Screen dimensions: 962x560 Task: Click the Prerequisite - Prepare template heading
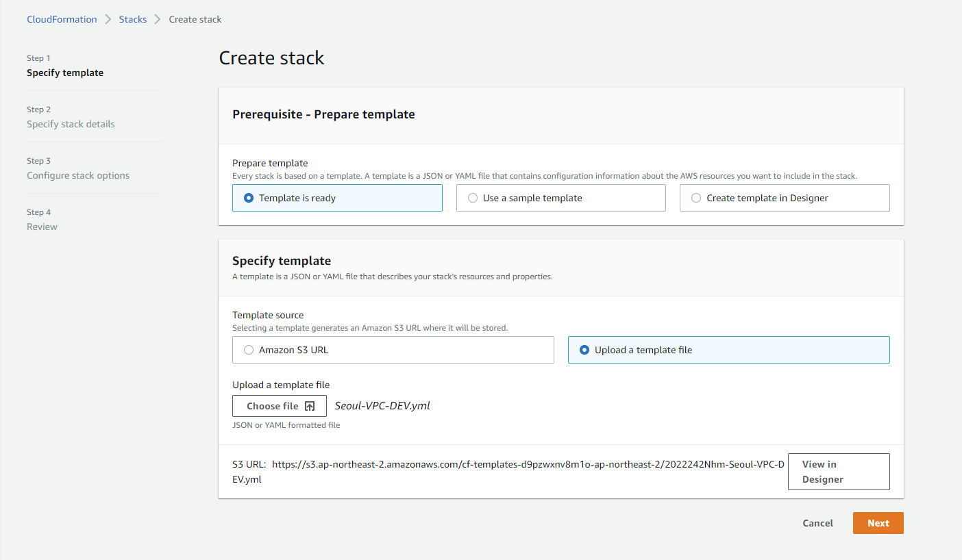click(323, 114)
